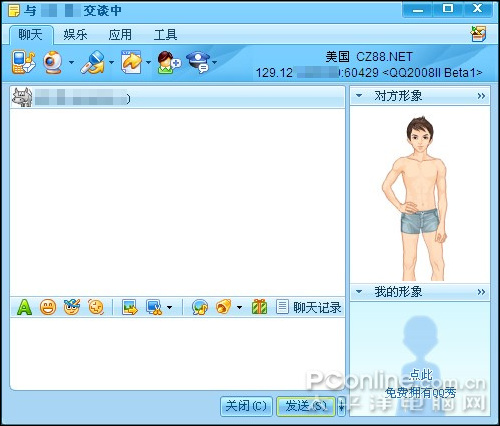Screen dimensions: 500x426
Task: Click the contact's gray avatar icon
Action: click(x=22, y=98)
